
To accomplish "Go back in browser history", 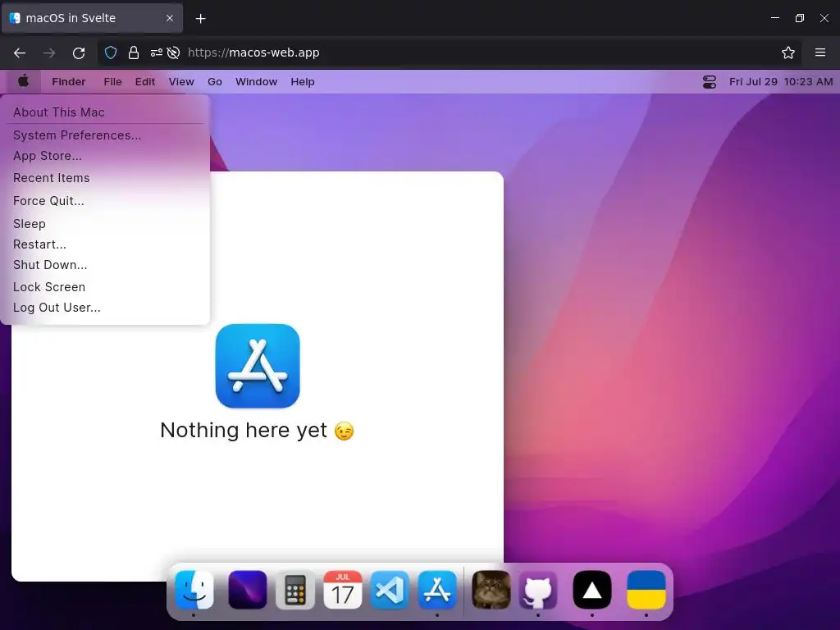I will 20,52.
